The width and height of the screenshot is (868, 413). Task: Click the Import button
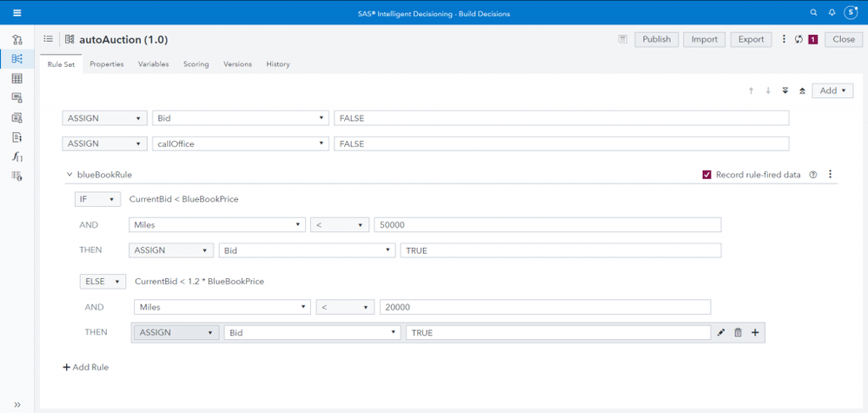[705, 39]
